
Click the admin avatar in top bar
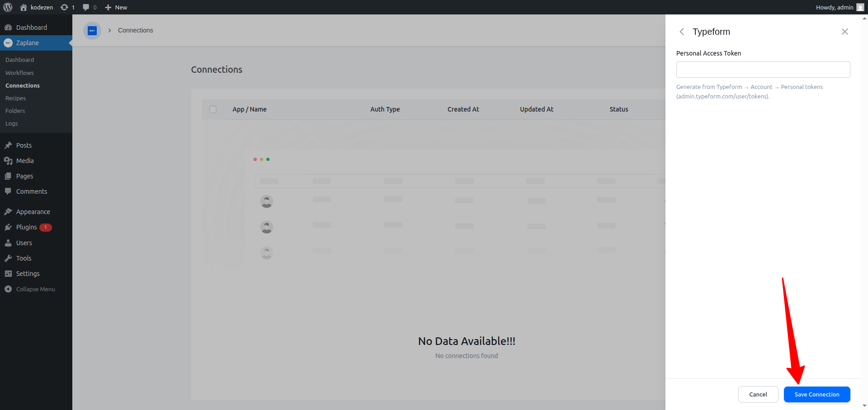(x=860, y=7)
